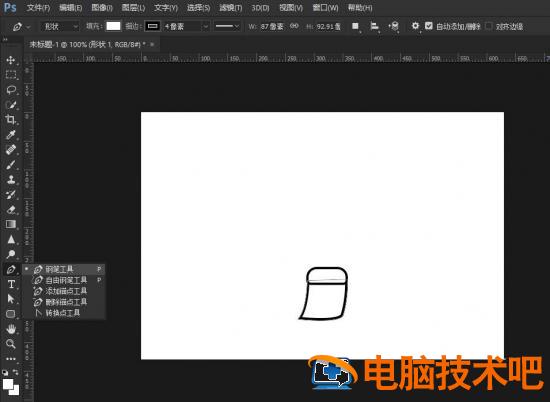Select the History Brush tool
This screenshot has height=402, width=550.
click(11, 195)
